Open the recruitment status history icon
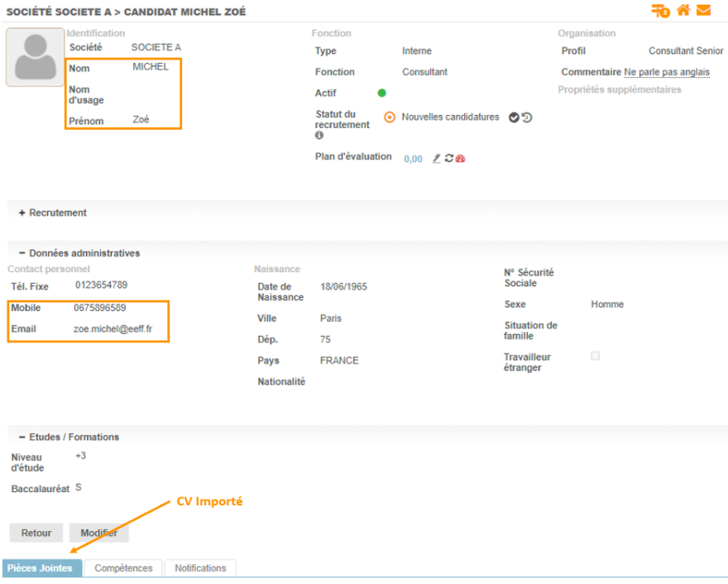Image resolution: width=728 pixels, height=584 pixels. point(527,117)
